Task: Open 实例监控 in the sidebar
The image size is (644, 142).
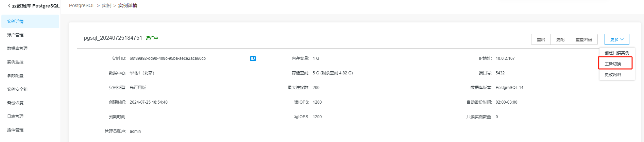Action: pyautogui.click(x=15, y=62)
